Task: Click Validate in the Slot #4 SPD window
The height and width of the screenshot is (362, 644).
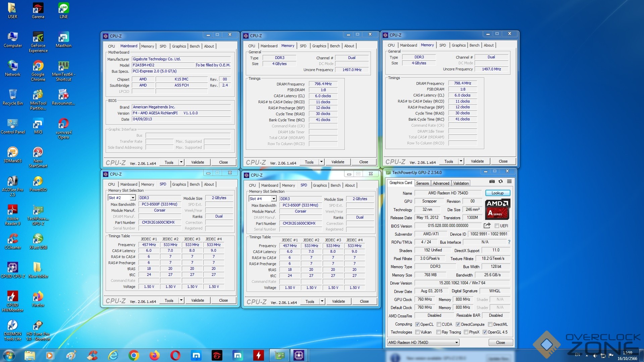Action: [338, 301]
